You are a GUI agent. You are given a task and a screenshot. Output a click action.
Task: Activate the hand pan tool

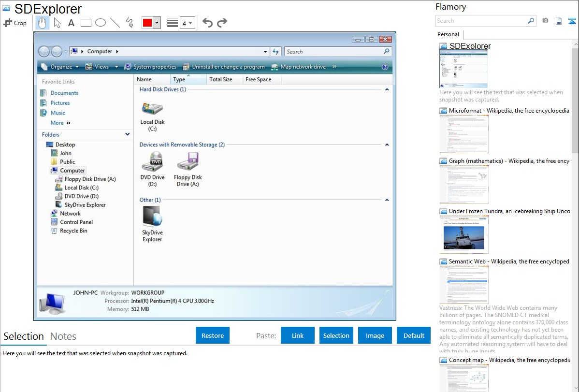42,23
